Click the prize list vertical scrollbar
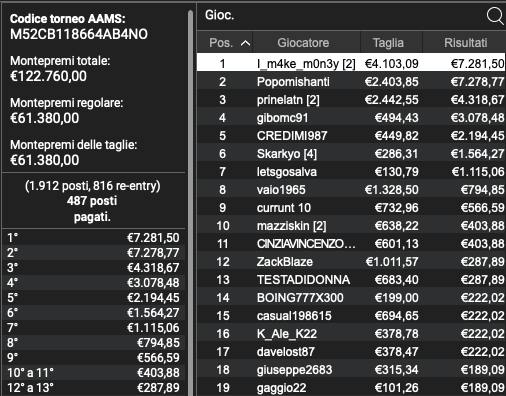506x396 pixels. 190,200
